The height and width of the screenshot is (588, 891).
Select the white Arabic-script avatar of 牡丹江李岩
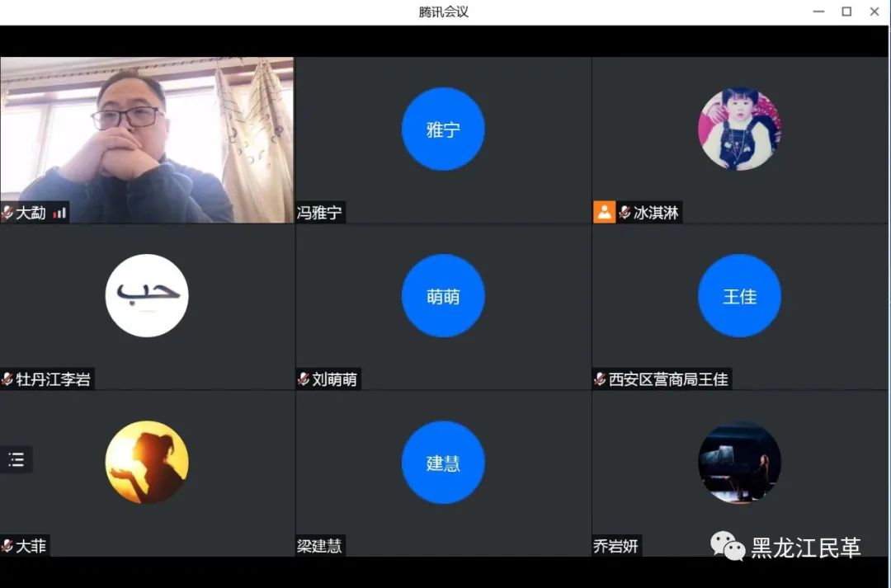147,295
